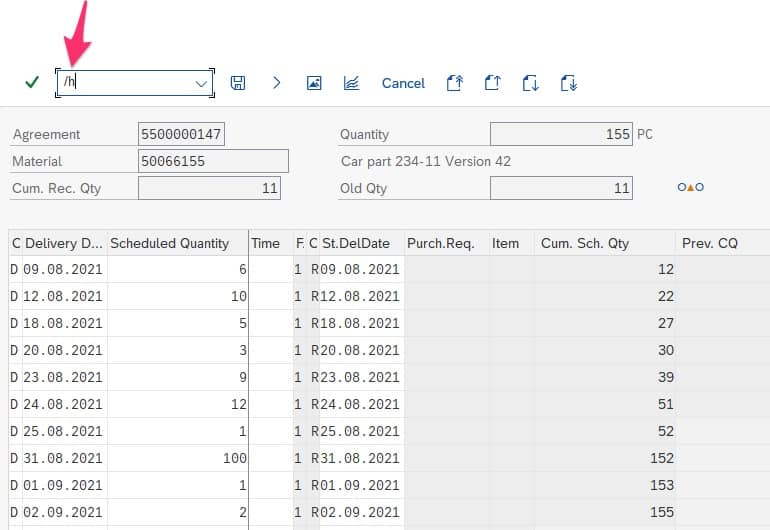Open the line chart graph icon
This screenshot has width=770, height=530.
(x=351, y=83)
